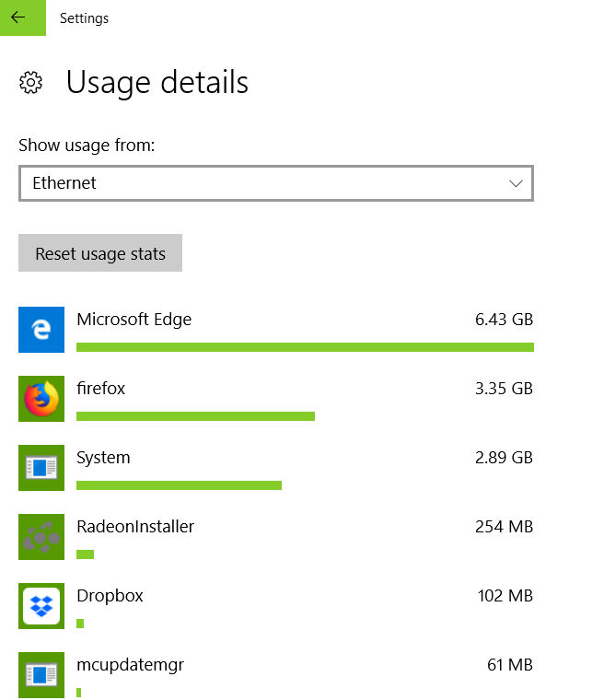Click the back arrow button

click(18, 17)
